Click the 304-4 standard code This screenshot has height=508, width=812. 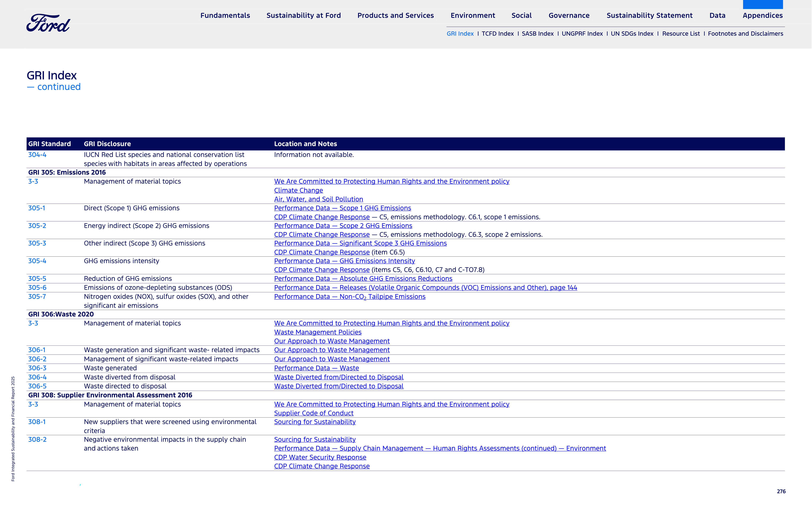pos(37,155)
